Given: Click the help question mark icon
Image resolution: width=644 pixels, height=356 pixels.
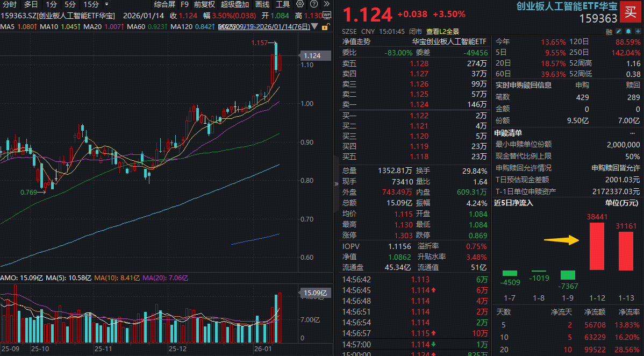Looking at the screenshot, I should (x=313, y=4).
